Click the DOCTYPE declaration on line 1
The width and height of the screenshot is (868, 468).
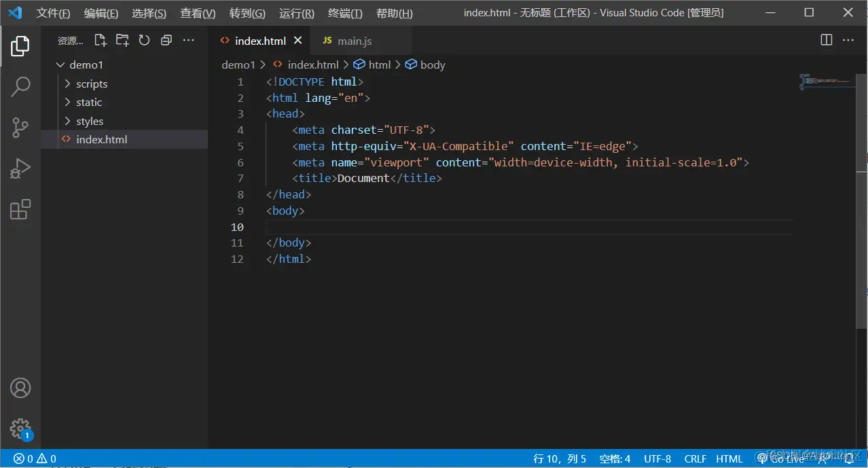coord(315,82)
